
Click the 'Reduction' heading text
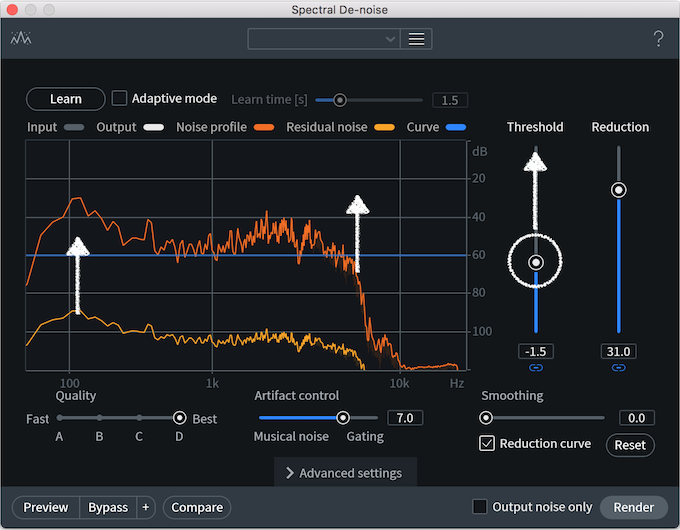pyautogui.click(x=620, y=127)
